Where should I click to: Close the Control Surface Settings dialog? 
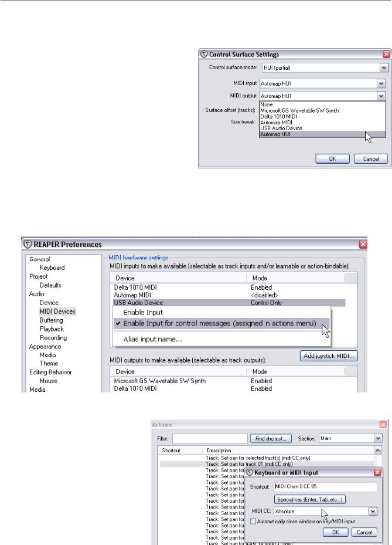tap(386, 54)
